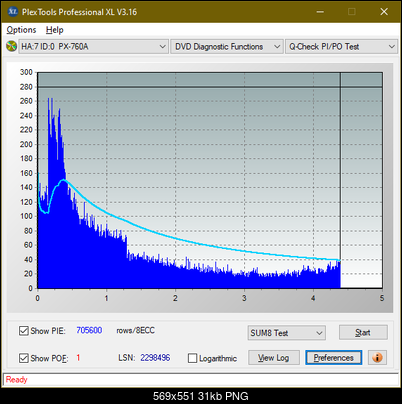The image size is (402, 404).
Task: Open the Help menu
Action: click(x=55, y=30)
